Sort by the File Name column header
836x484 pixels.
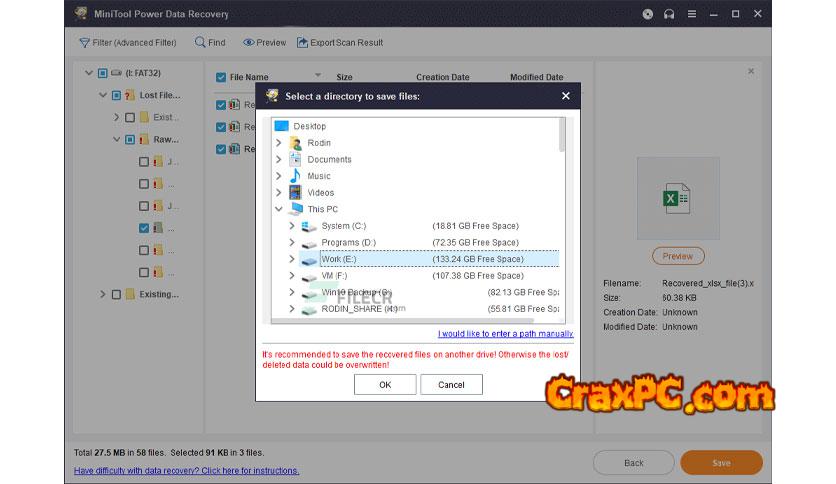pos(248,77)
